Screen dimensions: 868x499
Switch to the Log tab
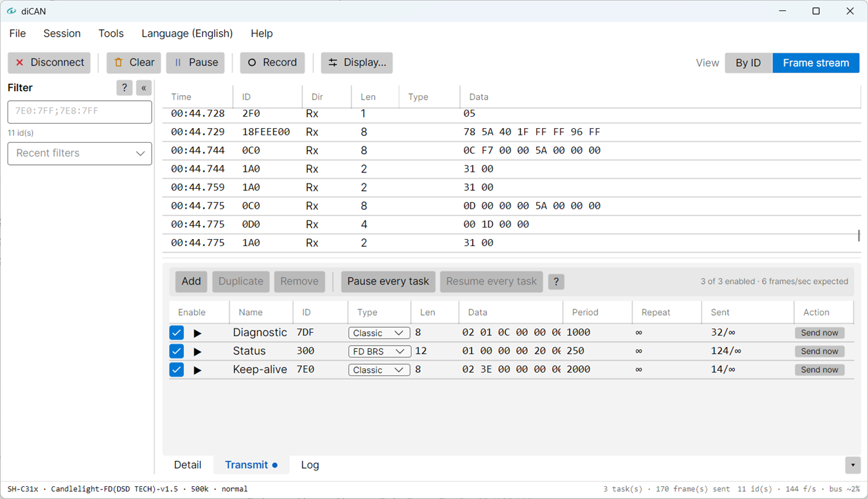click(310, 465)
